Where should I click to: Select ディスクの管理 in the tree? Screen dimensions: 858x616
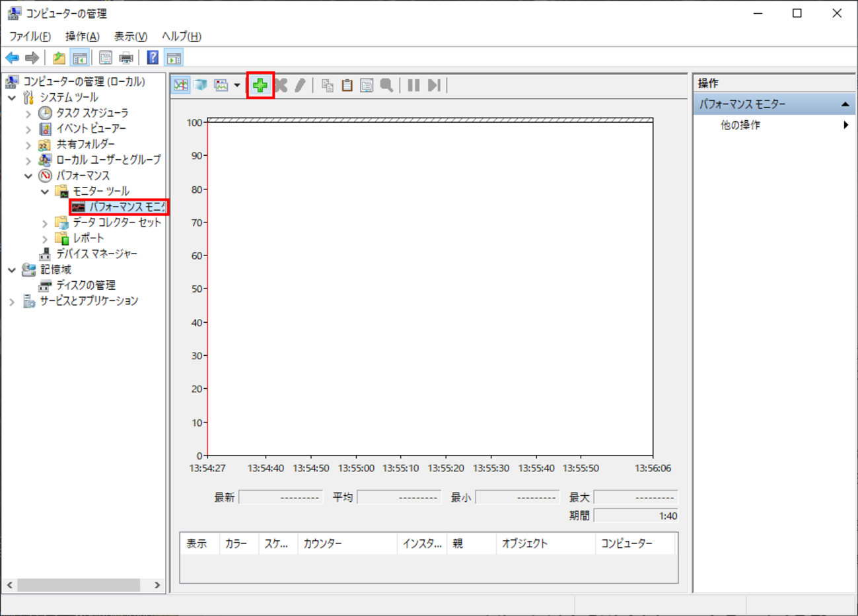(x=86, y=286)
